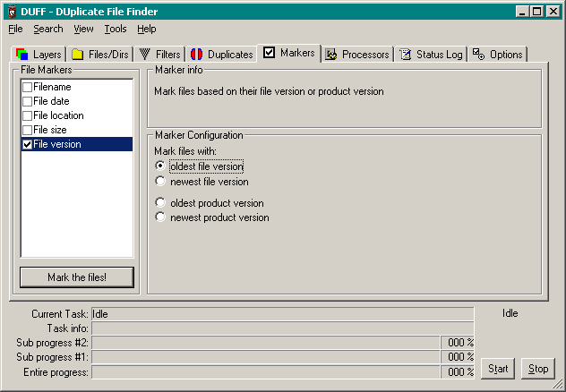The height and width of the screenshot is (392, 566).
Task: Click the Entire progress percent value
Action: 458,372
